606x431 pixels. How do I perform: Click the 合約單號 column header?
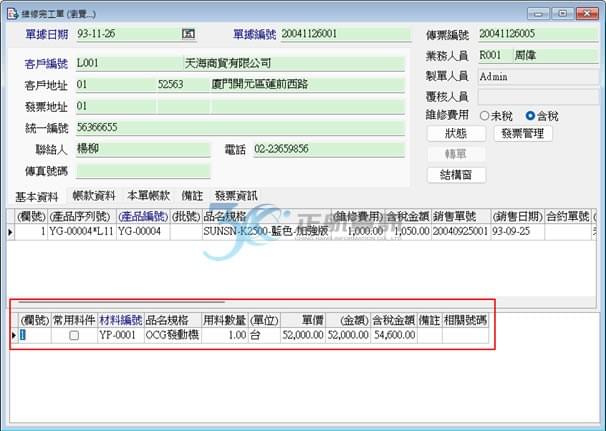(x=568, y=217)
